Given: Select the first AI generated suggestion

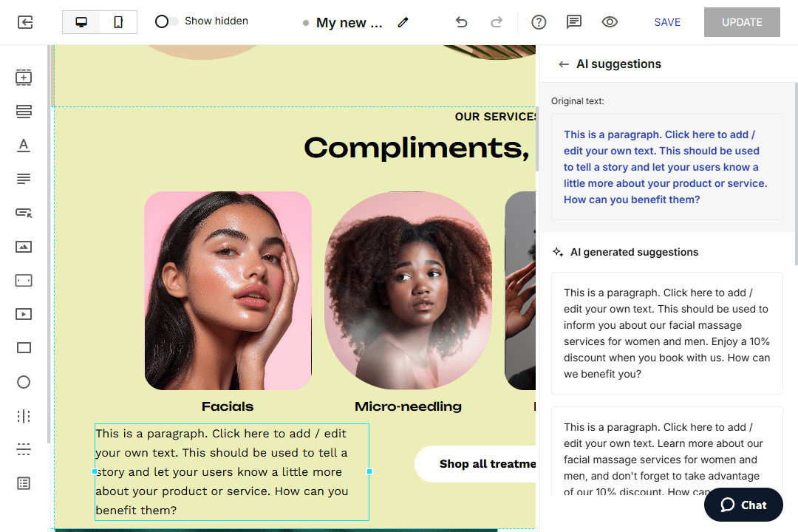Looking at the screenshot, I should coord(666,333).
